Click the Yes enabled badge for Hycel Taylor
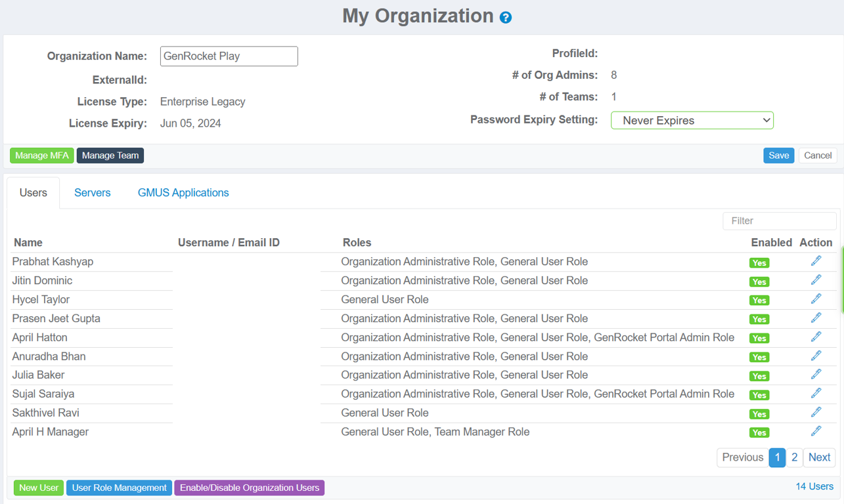The height and width of the screenshot is (504, 844). (x=759, y=301)
